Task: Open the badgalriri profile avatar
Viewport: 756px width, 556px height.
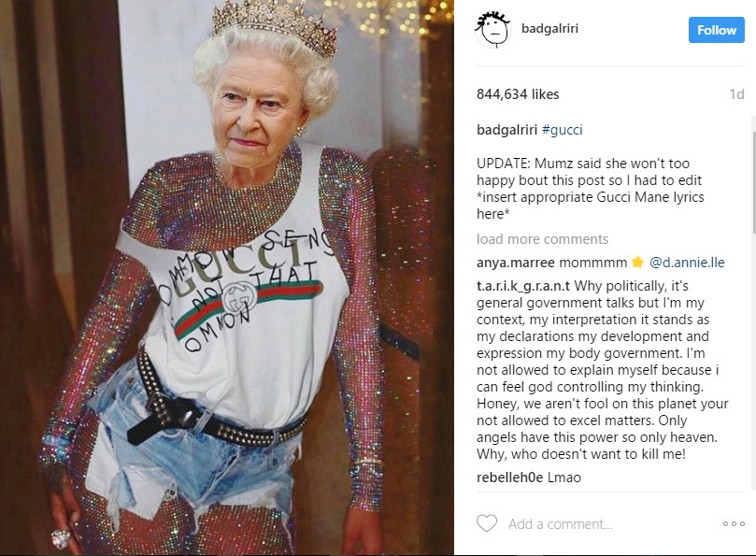Action: click(492, 30)
